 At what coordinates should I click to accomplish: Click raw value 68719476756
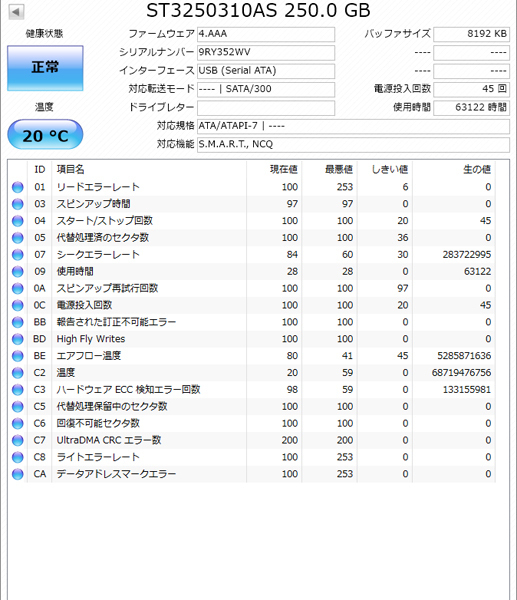click(x=461, y=373)
